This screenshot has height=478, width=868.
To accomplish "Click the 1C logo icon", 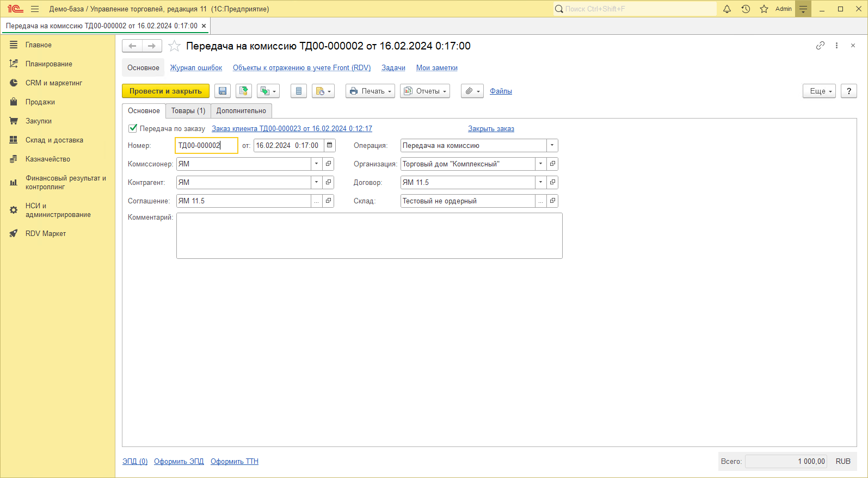I will [15, 9].
